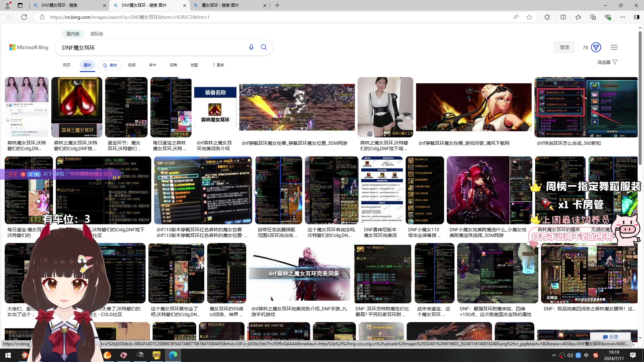Screen dimensions: 644x362
Task: Click the 中 input method indicator
Action: [x=586, y=355]
